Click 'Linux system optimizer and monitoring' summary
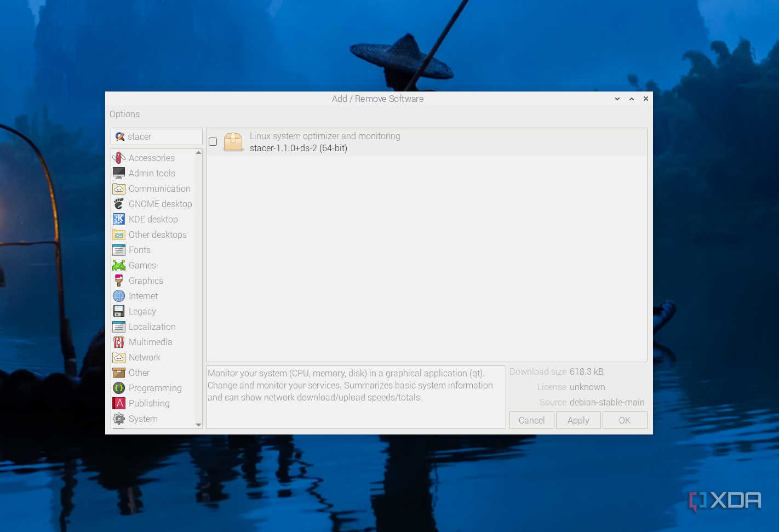This screenshot has width=779, height=532. [325, 136]
